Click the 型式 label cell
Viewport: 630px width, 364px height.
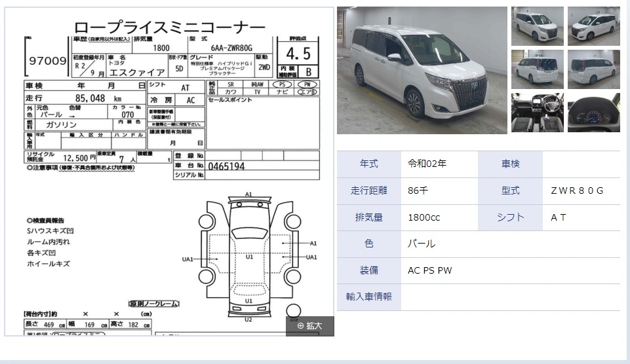[511, 191]
